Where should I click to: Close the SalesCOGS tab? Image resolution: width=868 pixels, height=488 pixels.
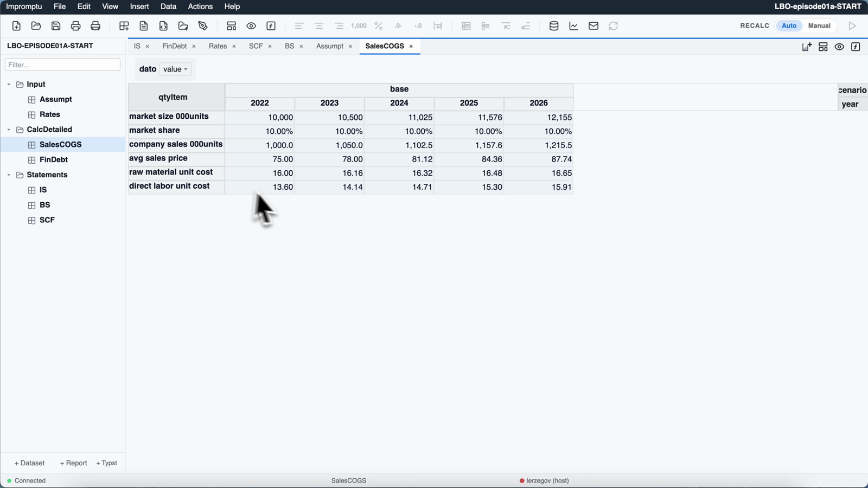[x=411, y=47]
